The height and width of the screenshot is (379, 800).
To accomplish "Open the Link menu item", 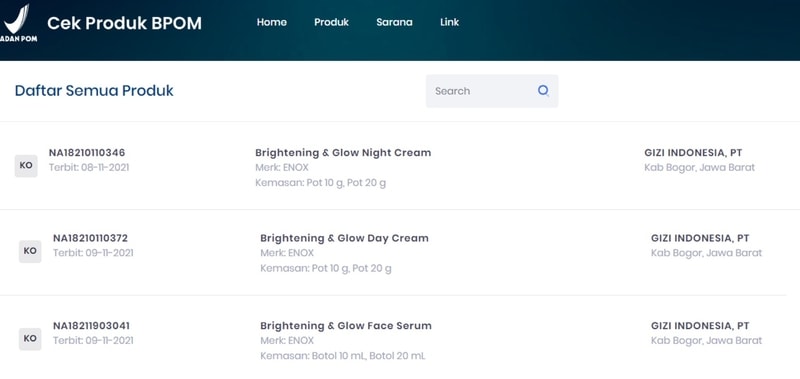I will pos(449,22).
